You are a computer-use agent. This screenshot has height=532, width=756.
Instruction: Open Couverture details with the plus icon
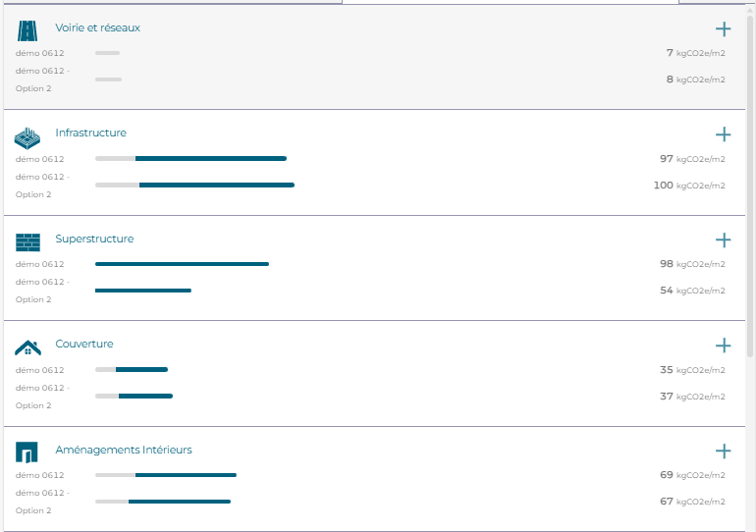tap(723, 346)
